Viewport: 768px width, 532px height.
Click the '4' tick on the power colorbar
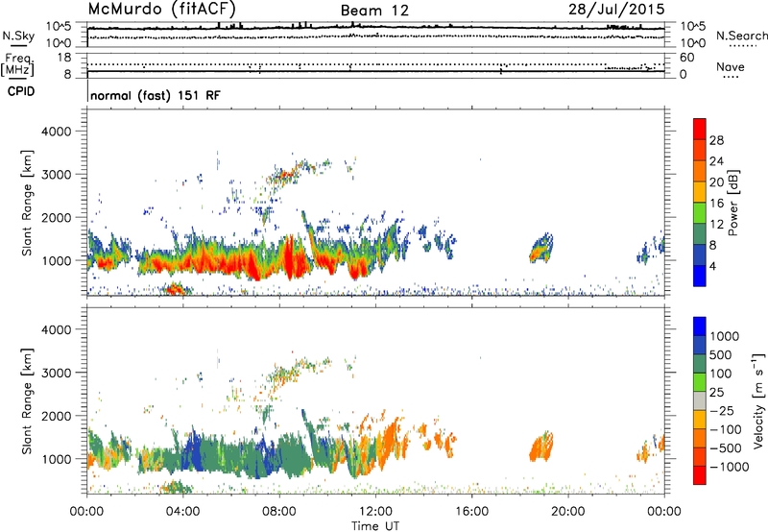pyautogui.click(x=712, y=266)
